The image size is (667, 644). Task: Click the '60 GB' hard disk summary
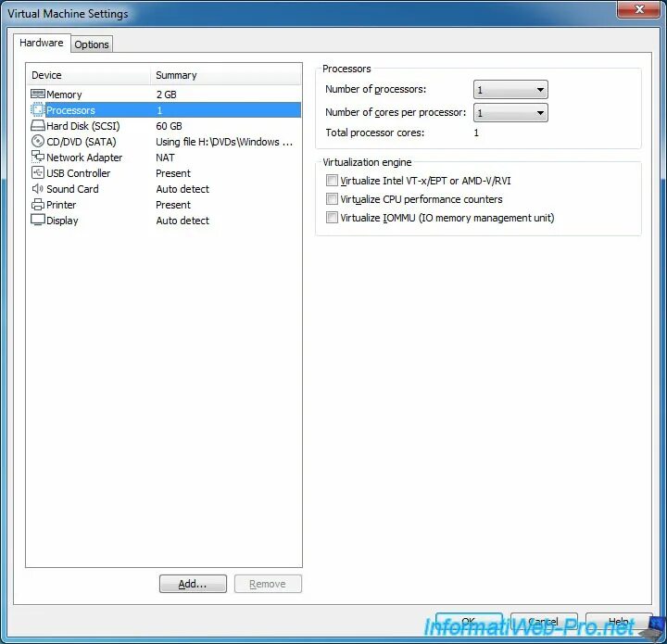click(x=169, y=126)
